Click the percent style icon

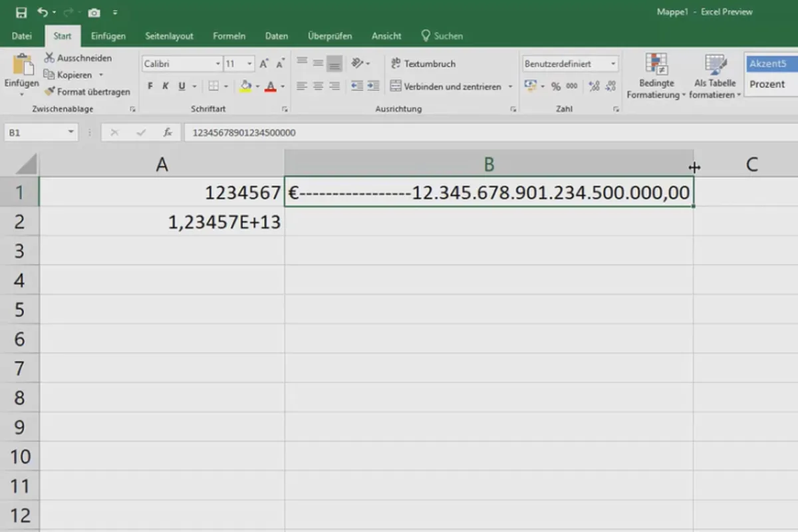(x=556, y=86)
